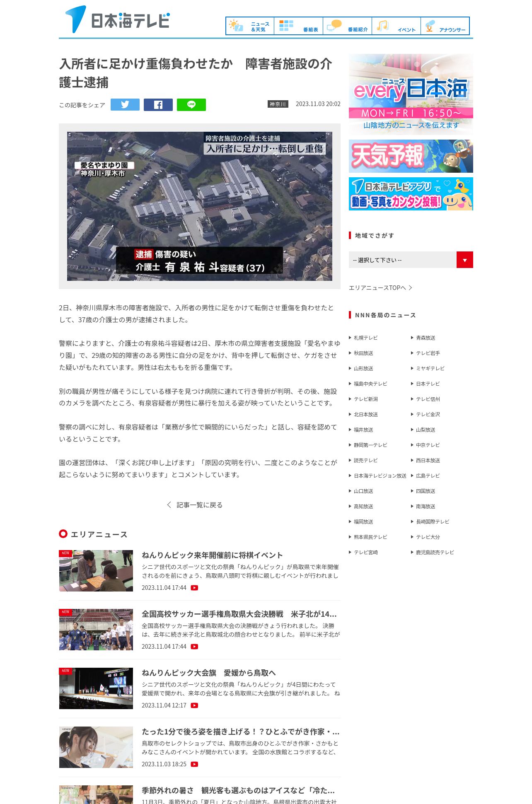Click the エリアニュース section heading
The image size is (532, 804).
[93, 534]
